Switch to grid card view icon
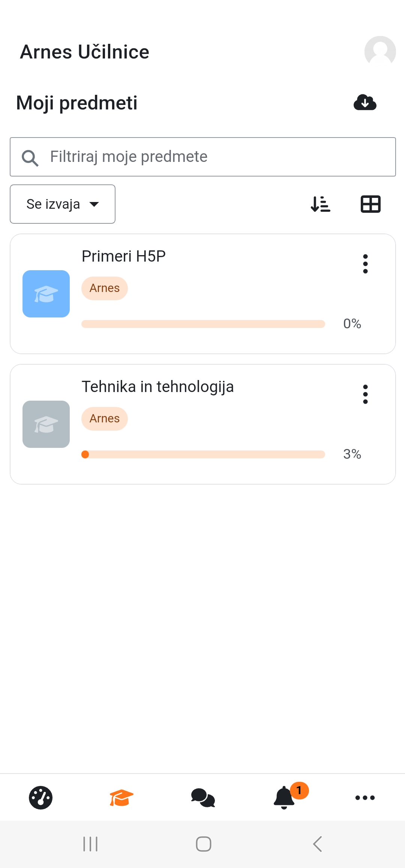Screen dimensions: 405x868 pos(370,204)
